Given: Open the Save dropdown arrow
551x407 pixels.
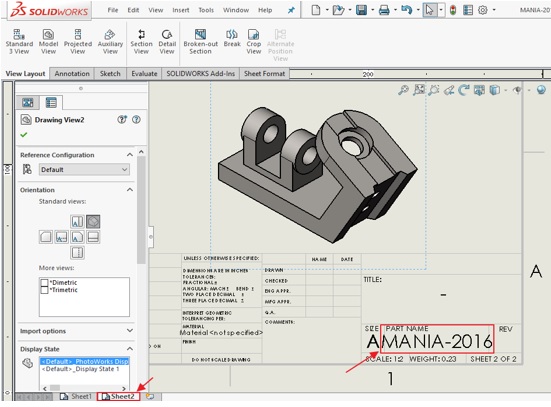Looking at the screenshot, I should click(372, 10).
